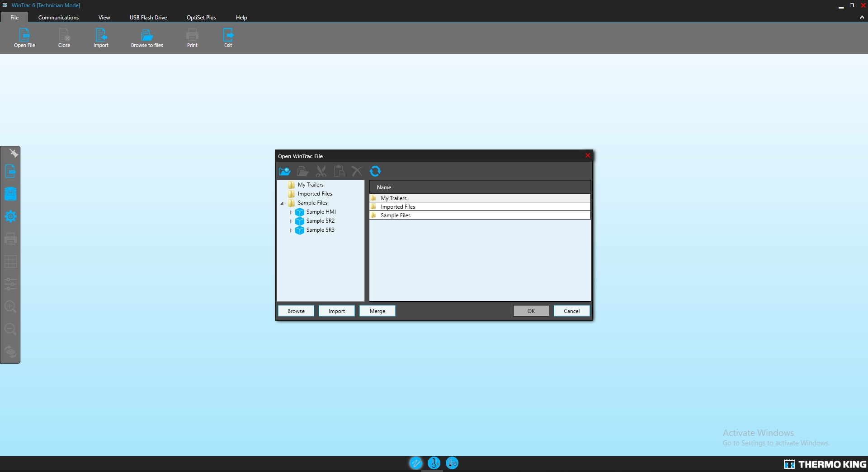Viewport: 868px width, 472px height.
Task: Open the USB Flash Drive tab
Action: point(148,18)
